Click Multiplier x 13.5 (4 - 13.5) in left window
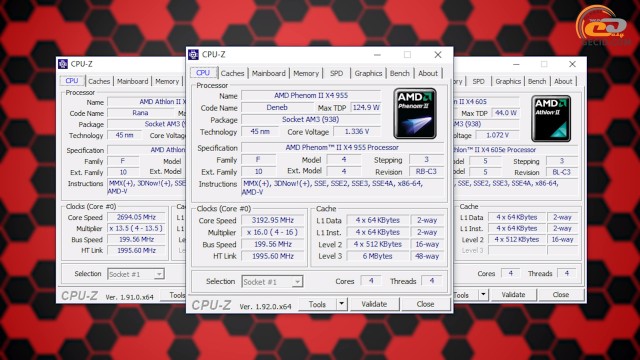640x360 pixels. coord(136,228)
